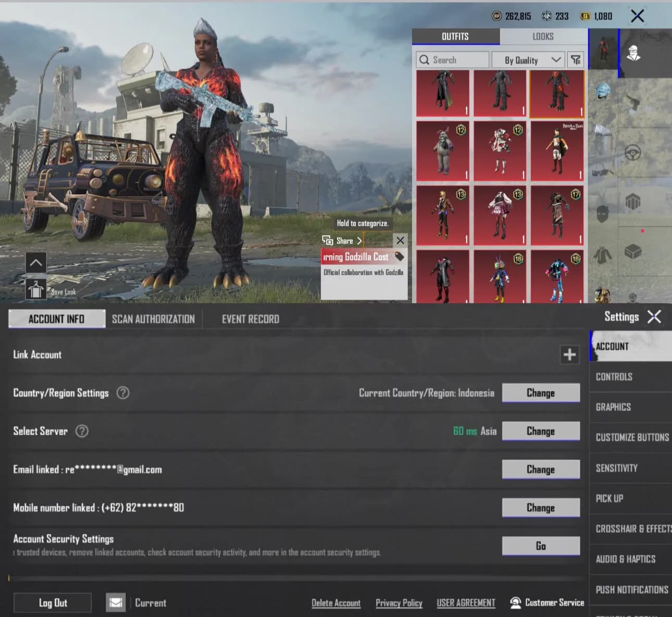The width and height of the screenshot is (672, 617).
Task: Open the steering wheel vehicle category
Action: (633, 153)
